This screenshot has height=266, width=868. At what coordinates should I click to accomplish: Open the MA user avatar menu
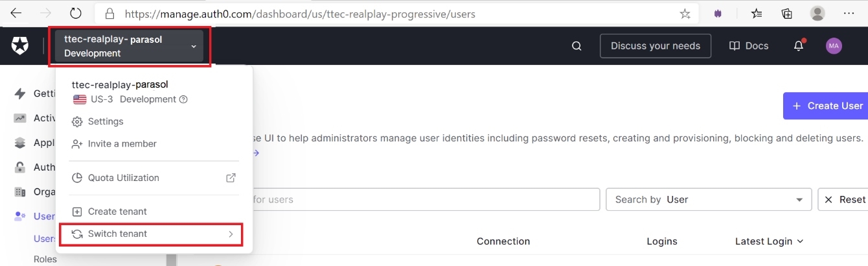click(x=834, y=46)
